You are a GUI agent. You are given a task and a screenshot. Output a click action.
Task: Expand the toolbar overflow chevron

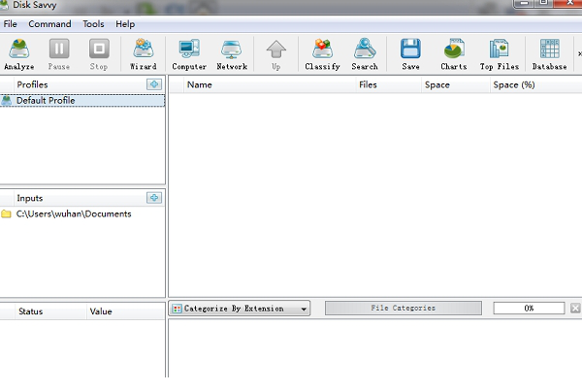click(x=579, y=54)
